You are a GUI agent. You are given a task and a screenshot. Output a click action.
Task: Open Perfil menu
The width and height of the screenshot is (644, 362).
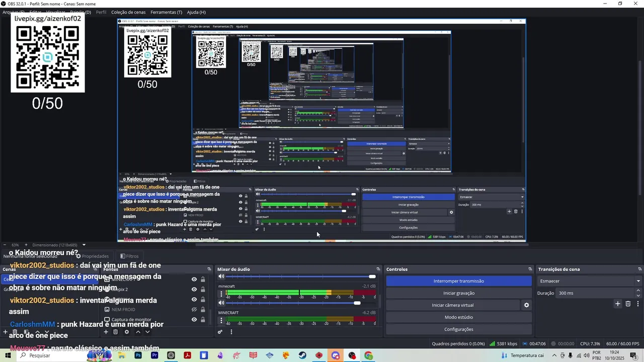[101, 12]
